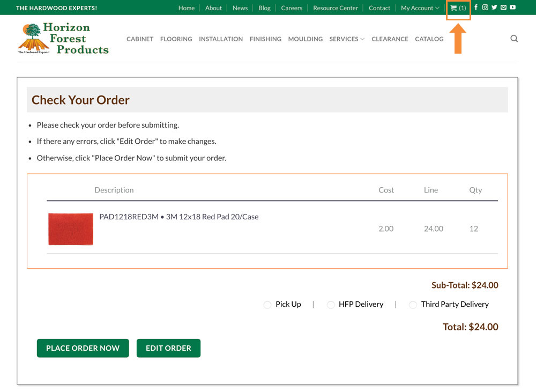
Task: Click the Total: $24.00 text
Action: tap(471, 327)
